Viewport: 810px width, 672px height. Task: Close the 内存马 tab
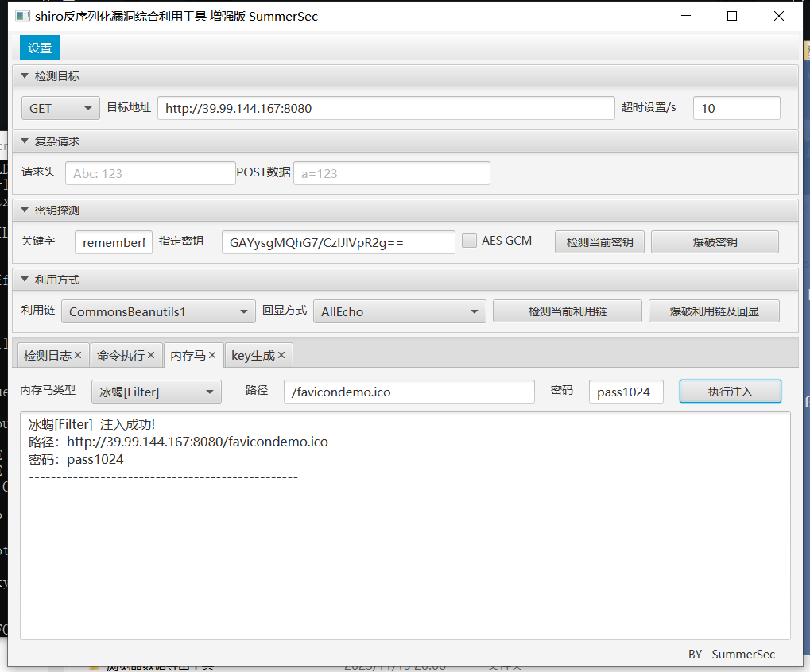click(211, 355)
